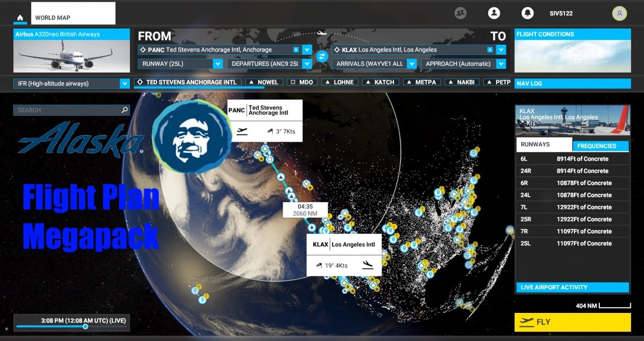Click the Airbus A320neo aircraft thumbnail
This screenshot has height=341, width=644.
pyautogui.click(x=71, y=56)
